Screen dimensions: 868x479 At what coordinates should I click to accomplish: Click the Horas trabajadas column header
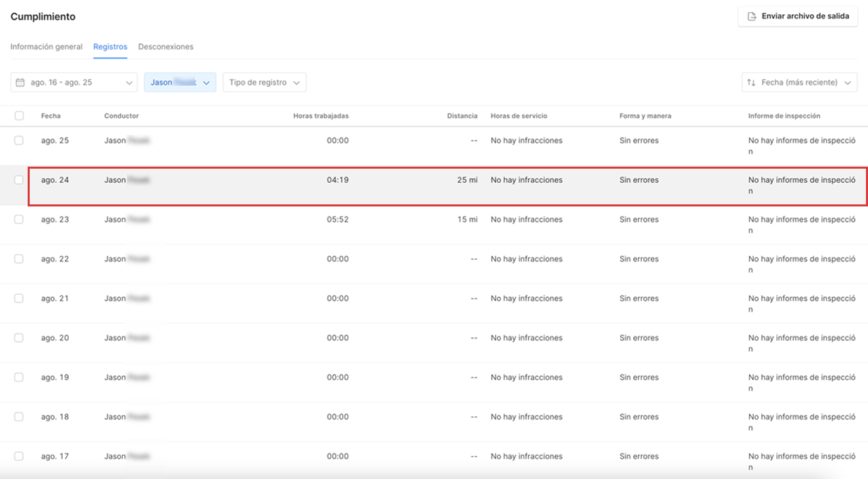point(321,116)
